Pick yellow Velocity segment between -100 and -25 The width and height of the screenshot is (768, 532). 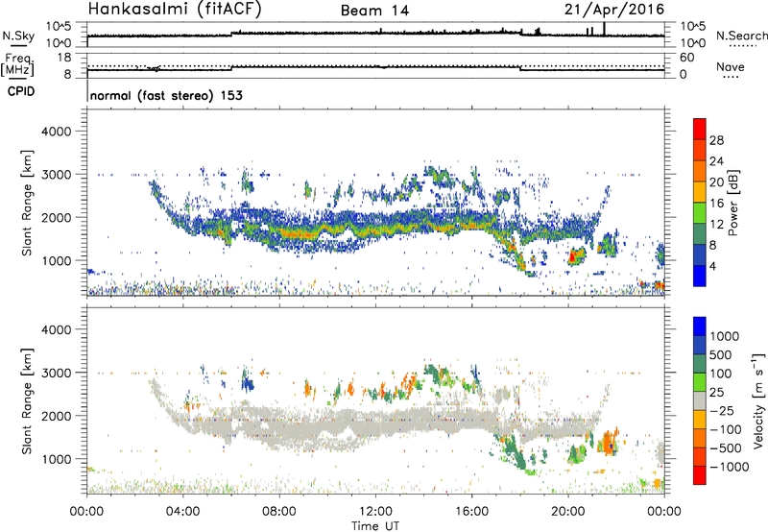(700, 420)
